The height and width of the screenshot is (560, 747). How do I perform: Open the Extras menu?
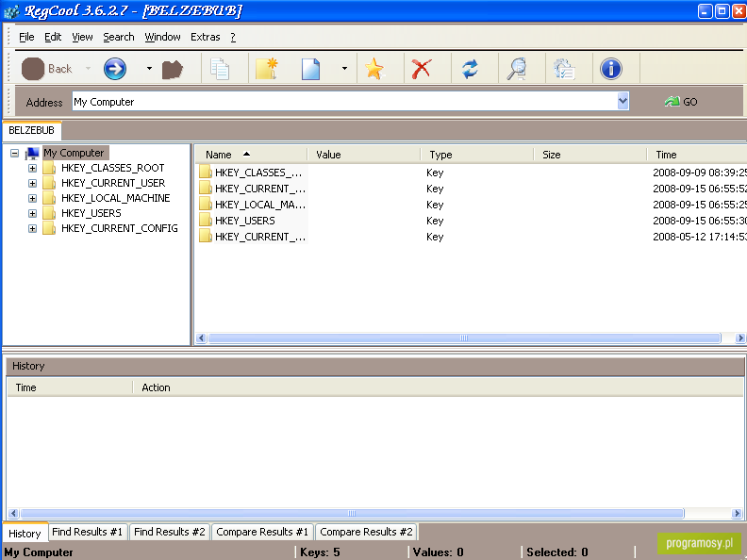click(x=206, y=37)
